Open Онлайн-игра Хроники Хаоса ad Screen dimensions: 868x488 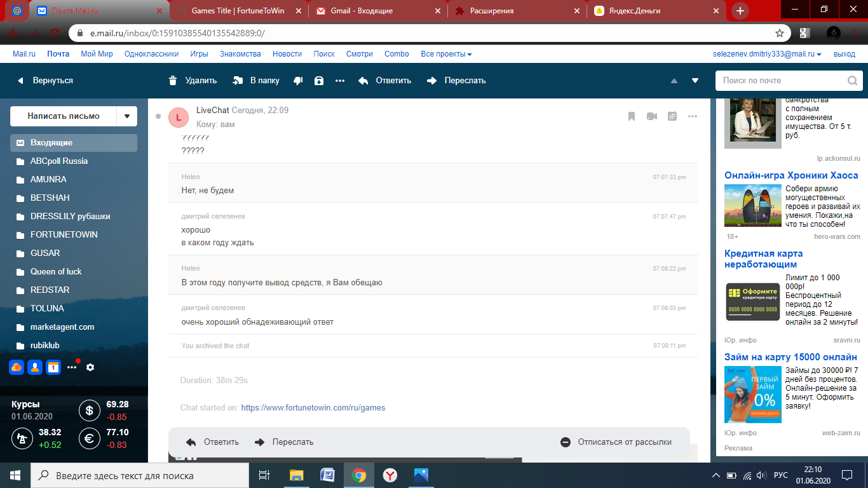click(791, 175)
